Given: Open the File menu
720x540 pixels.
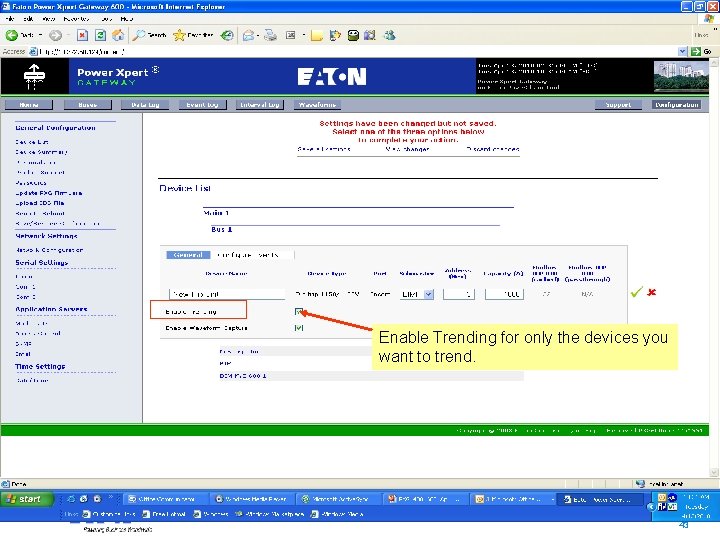Looking at the screenshot, I should click(x=10, y=19).
